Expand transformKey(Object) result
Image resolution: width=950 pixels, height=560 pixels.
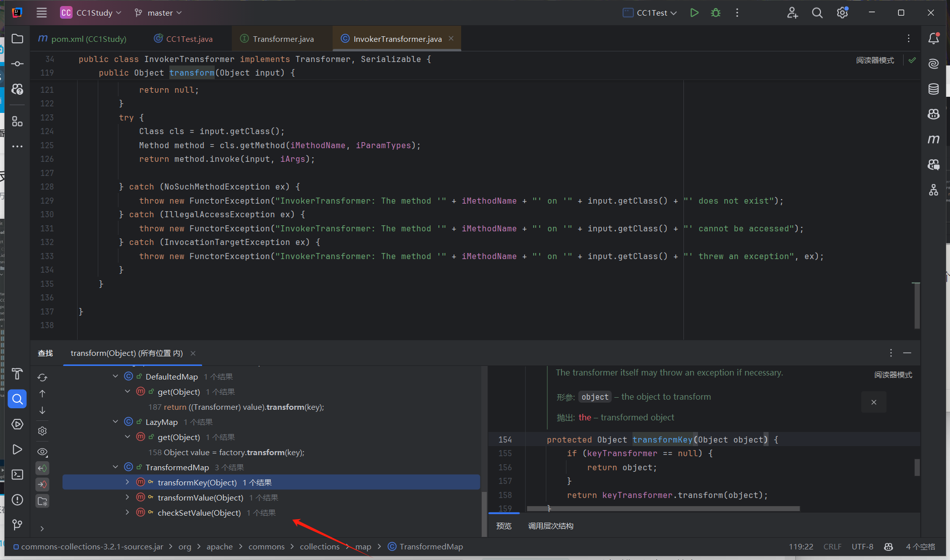[128, 482]
